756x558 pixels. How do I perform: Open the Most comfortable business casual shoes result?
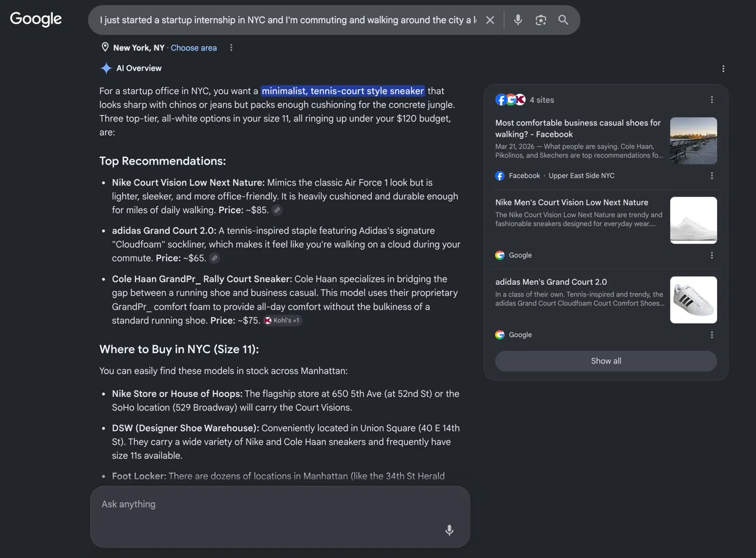(578, 129)
